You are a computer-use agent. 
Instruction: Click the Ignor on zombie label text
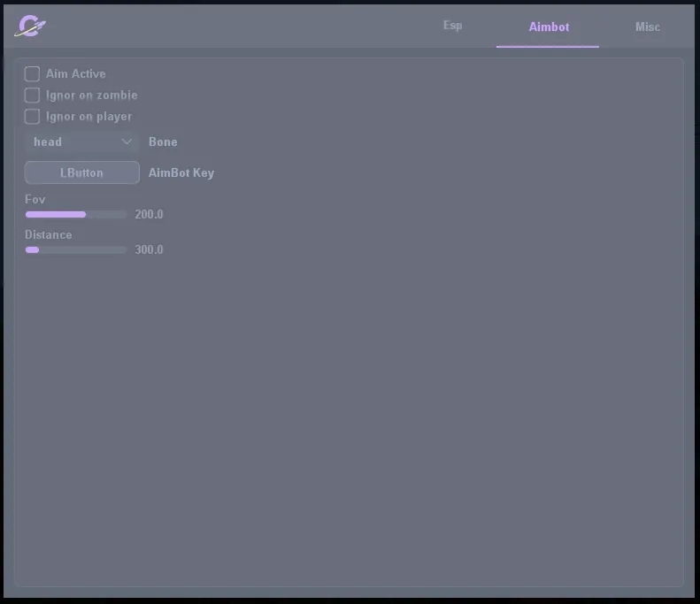coord(92,96)
